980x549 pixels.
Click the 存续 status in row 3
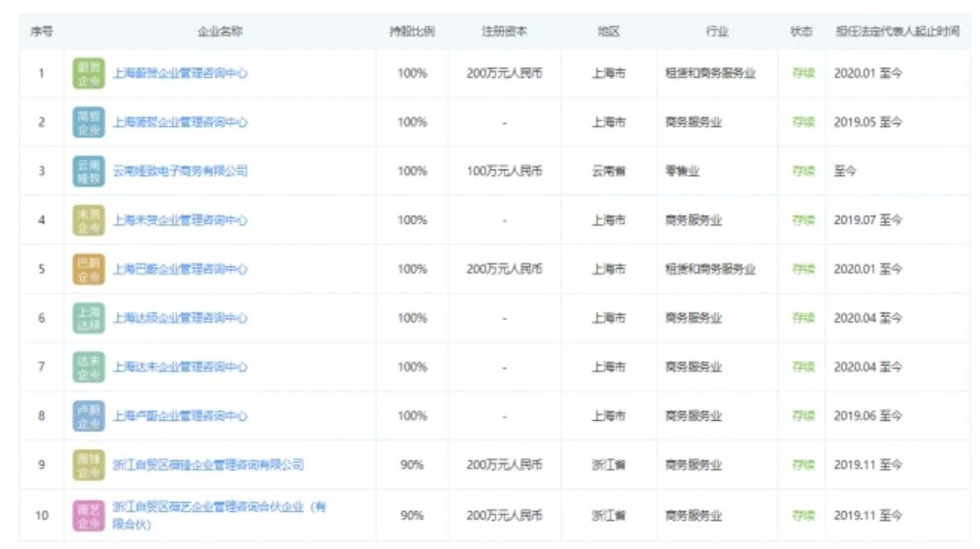tap(803, 170)
